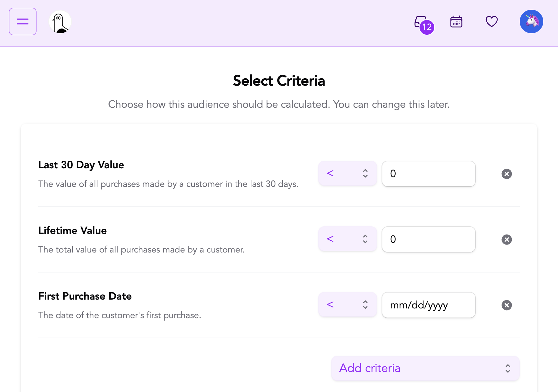Open the Lifetime Value operator dropdown
The width and height of the screenshot is (558, 392).
point(347,239)
